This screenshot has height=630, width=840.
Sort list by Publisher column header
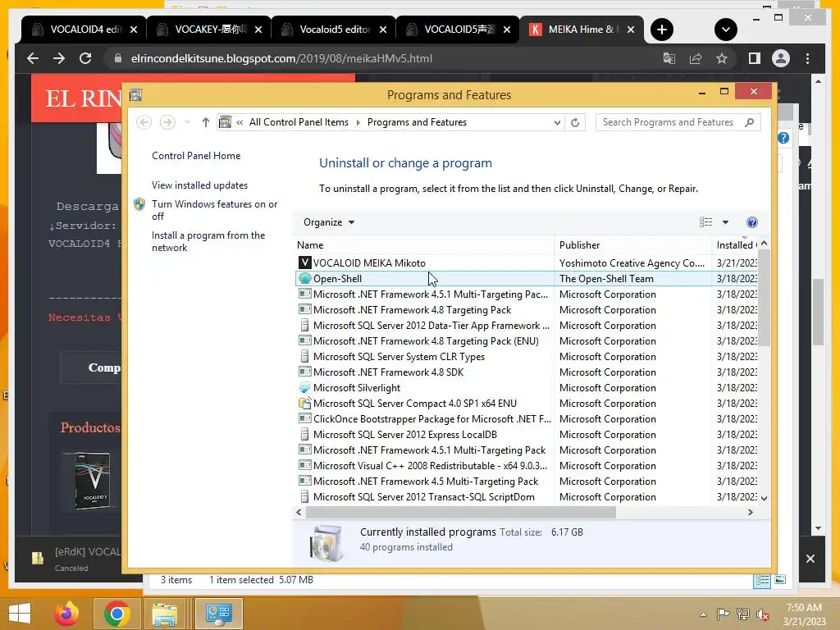[632, 244]
